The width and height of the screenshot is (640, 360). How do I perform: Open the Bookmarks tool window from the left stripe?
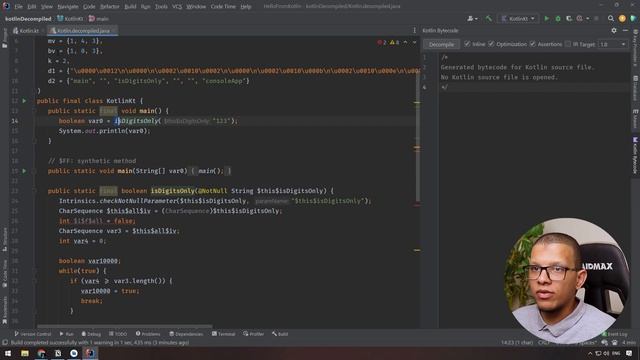click(4, 311)
